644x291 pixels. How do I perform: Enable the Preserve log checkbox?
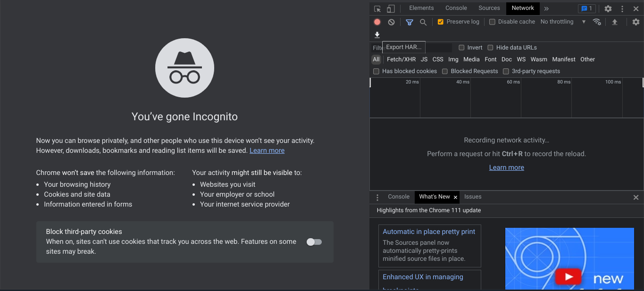tap(441, 22)
